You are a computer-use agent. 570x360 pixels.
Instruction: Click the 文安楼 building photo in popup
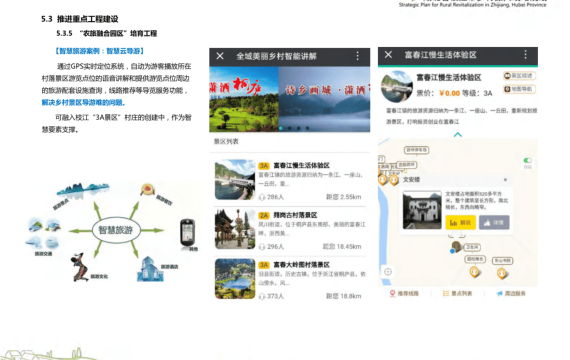[422, 210]
